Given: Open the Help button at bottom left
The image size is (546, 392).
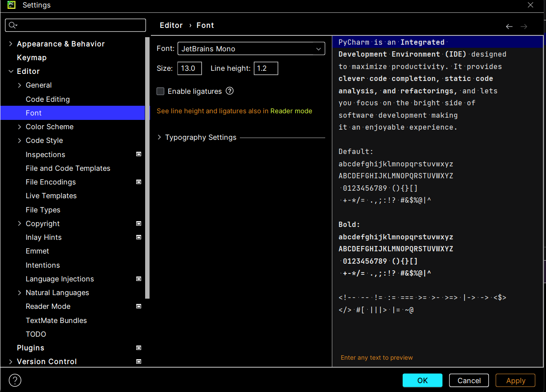Looking at the screenshot, I should [15, 380].
